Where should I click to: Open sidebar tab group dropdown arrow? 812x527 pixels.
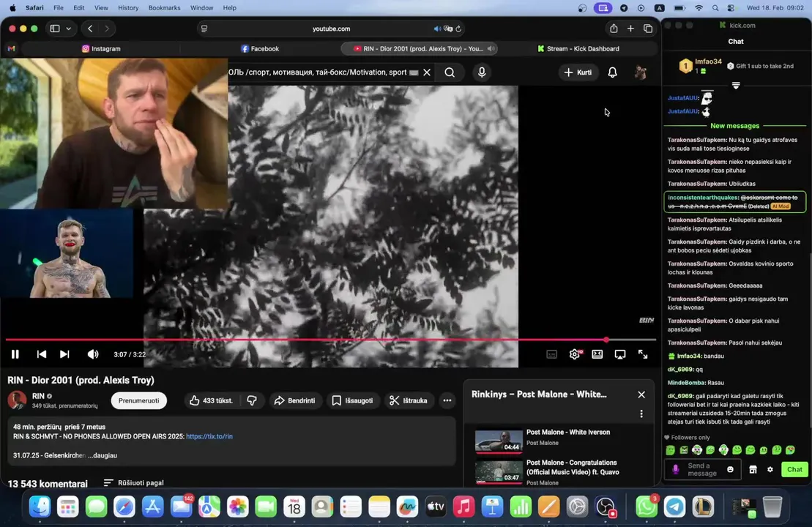(x=68, y=29)
